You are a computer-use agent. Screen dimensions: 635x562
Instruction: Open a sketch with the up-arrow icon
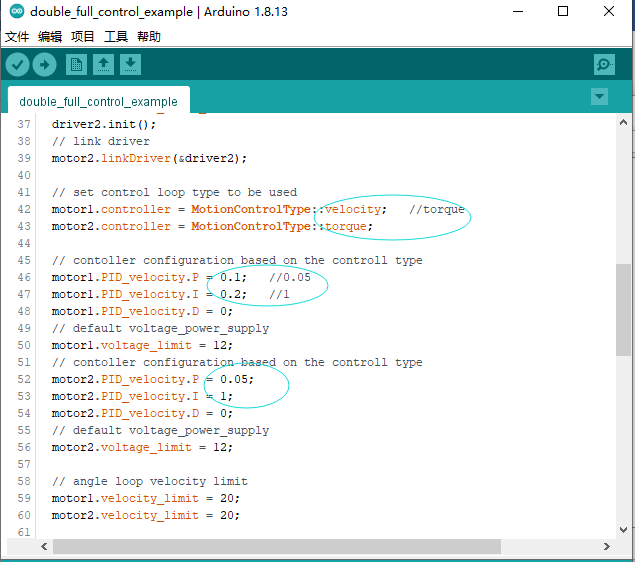point(103,64)
